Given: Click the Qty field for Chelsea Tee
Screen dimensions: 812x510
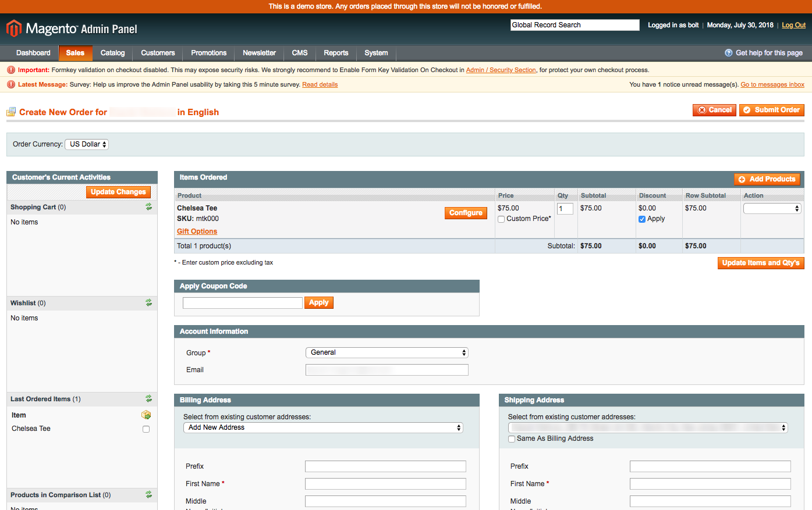Looking at the screenshot, I should 565,208.
